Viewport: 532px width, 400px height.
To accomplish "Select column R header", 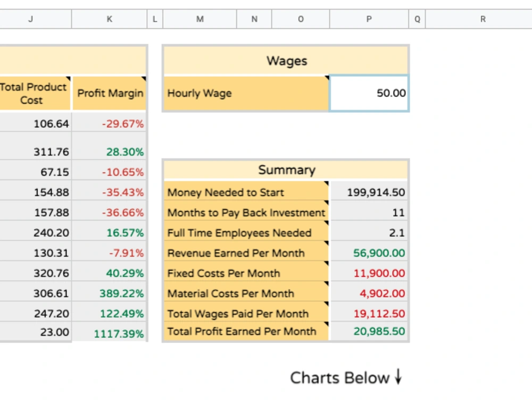I will click(x=479, y=19).
